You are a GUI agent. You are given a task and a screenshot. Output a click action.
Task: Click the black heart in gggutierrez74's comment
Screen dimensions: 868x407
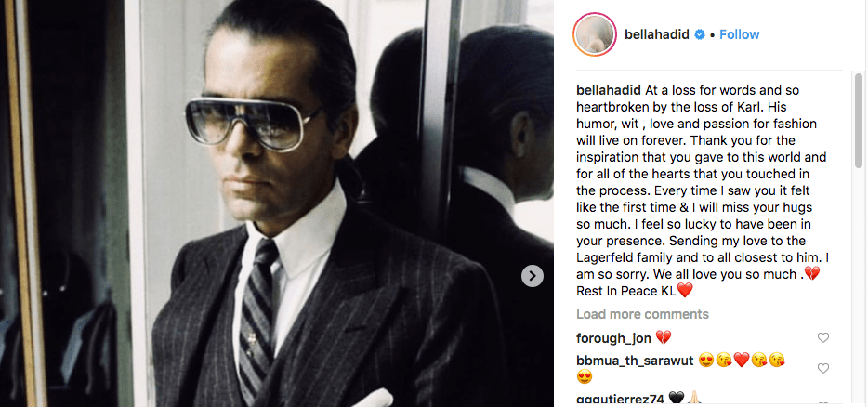[x=677, y=399]
